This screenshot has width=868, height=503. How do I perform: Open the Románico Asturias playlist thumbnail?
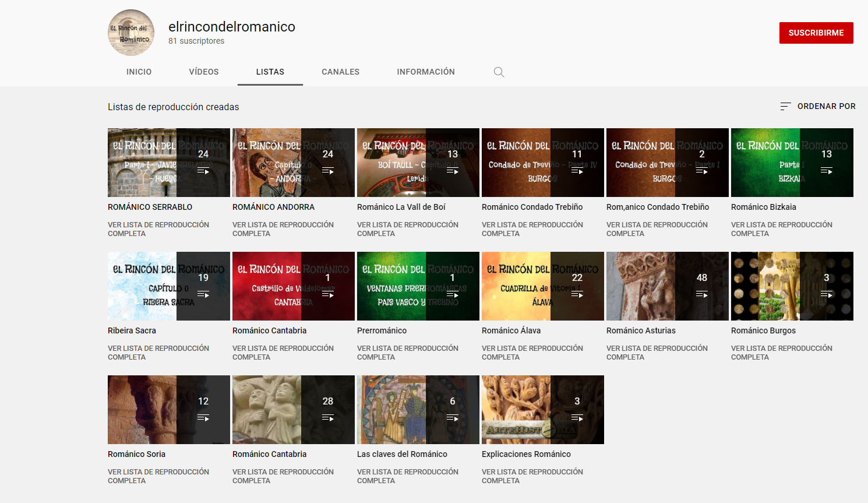668,286
